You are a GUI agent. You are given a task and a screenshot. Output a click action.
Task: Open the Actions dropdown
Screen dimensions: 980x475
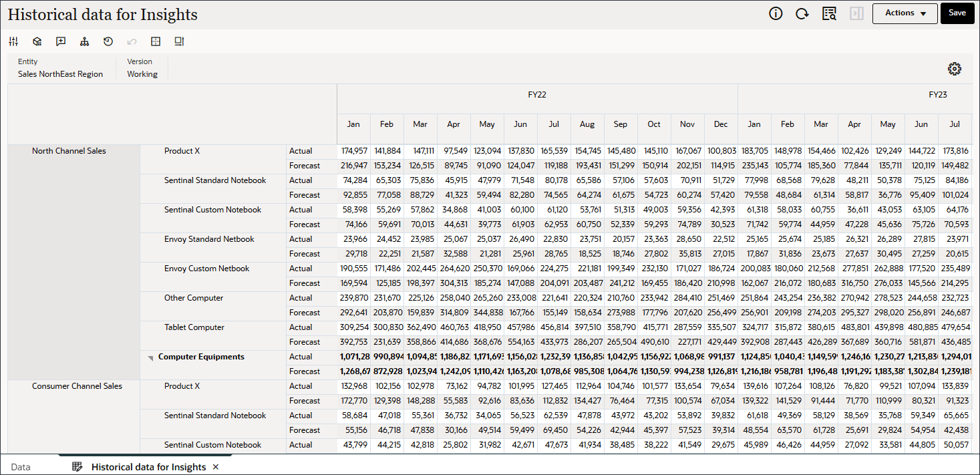tap(905, 13)
